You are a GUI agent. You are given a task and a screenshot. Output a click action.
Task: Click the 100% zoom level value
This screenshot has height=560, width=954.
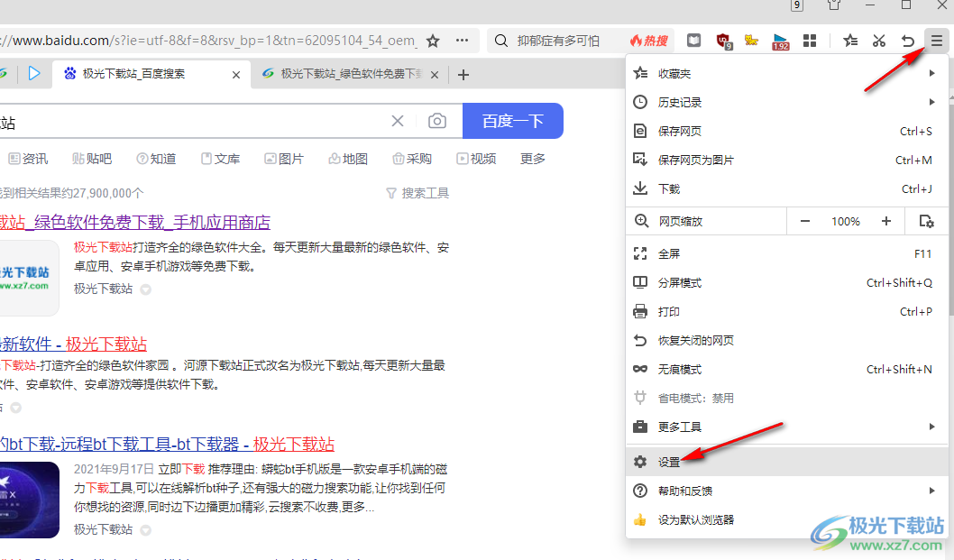click(846, 222)
